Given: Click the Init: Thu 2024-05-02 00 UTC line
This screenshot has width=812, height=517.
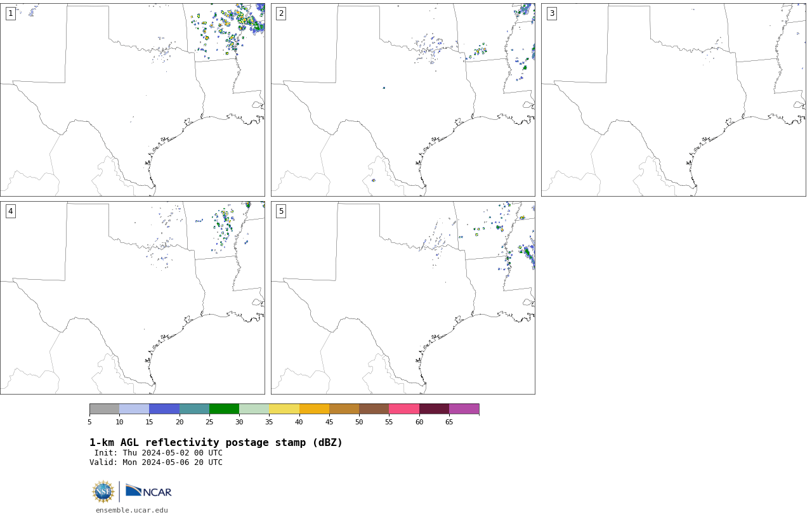Looking at the screenshot, I should pyautogui.click(x=159, y=453).
